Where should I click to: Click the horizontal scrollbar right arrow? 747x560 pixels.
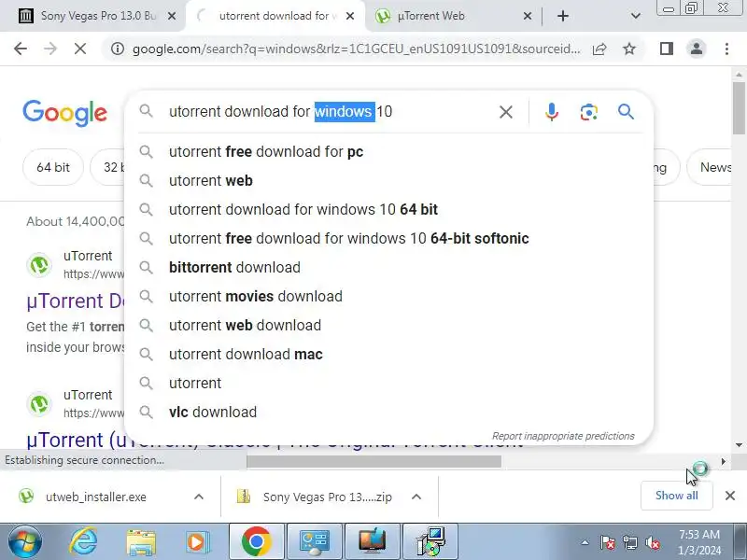tap(723, 461)
